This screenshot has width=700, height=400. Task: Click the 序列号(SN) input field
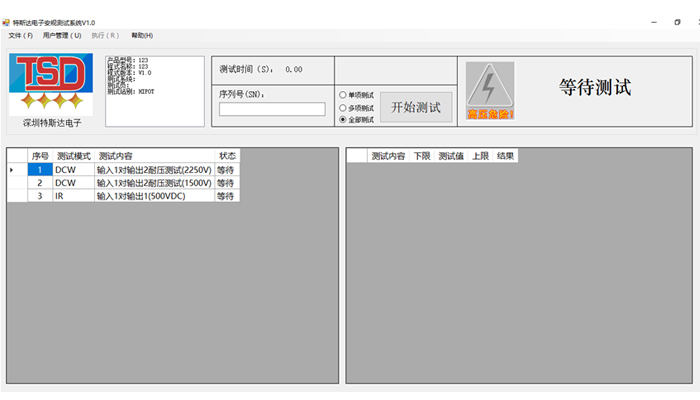click(272, 109)
